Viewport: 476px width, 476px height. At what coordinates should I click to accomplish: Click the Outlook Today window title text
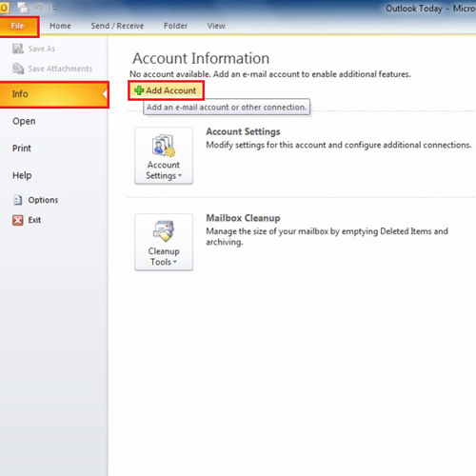(x=430, y=9)
